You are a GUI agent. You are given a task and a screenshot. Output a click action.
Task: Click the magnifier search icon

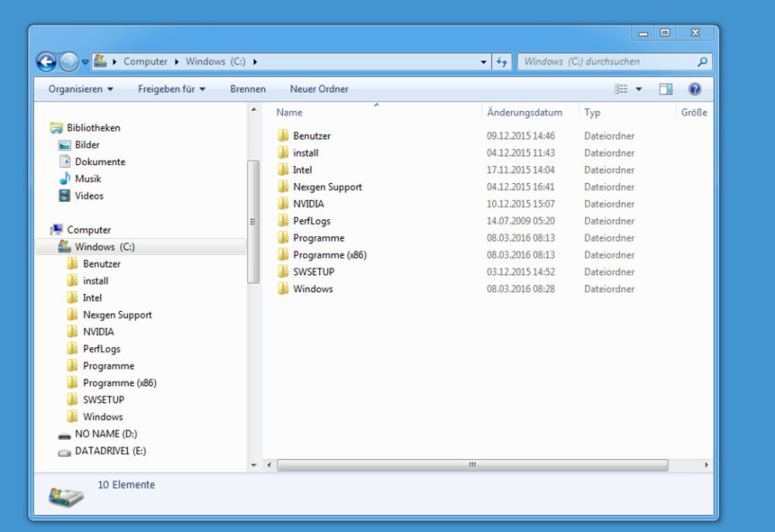click(702, 62)
